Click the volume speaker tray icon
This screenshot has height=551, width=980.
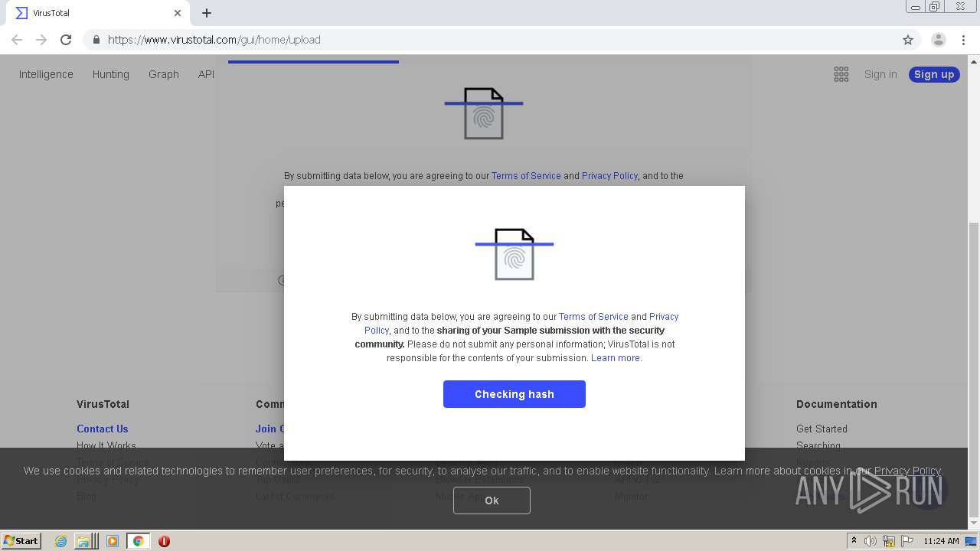click(871, 541)
